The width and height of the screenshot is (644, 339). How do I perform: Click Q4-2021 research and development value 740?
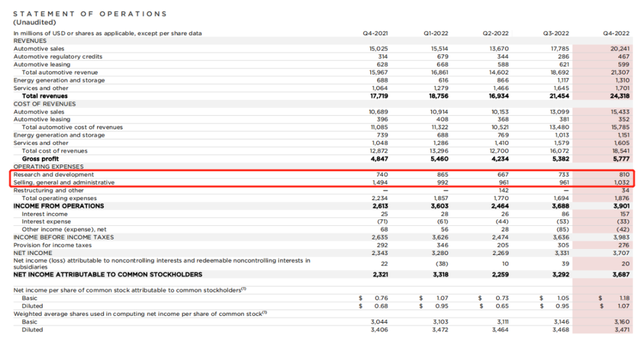382,175
